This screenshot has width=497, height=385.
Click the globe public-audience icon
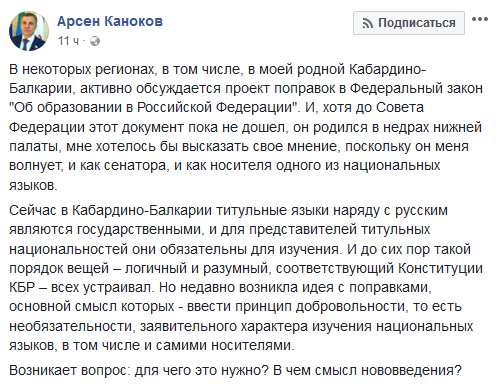[x=95, y=41]
